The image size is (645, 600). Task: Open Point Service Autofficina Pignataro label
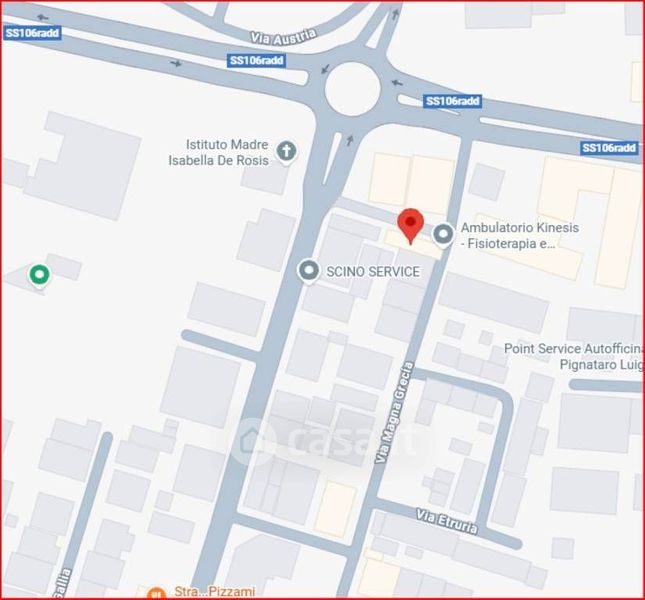pos(573,357)
